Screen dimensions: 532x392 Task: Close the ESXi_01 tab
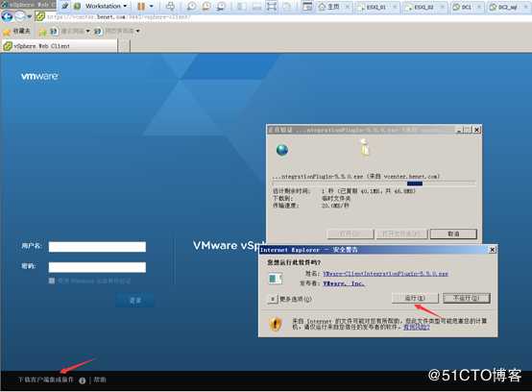click(395, 7)
